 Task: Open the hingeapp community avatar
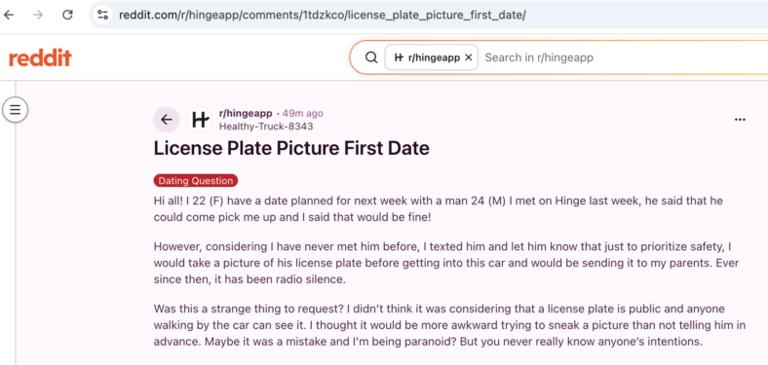199,120
